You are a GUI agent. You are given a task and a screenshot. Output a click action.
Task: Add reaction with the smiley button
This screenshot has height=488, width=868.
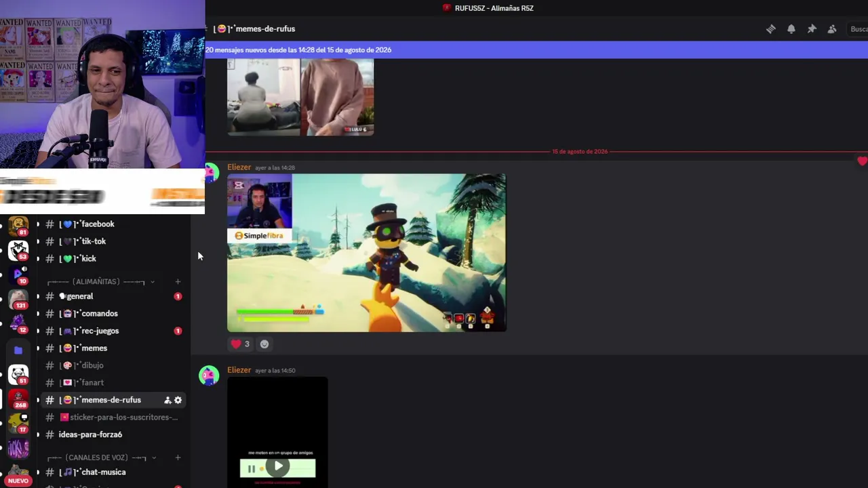(264, 344)
